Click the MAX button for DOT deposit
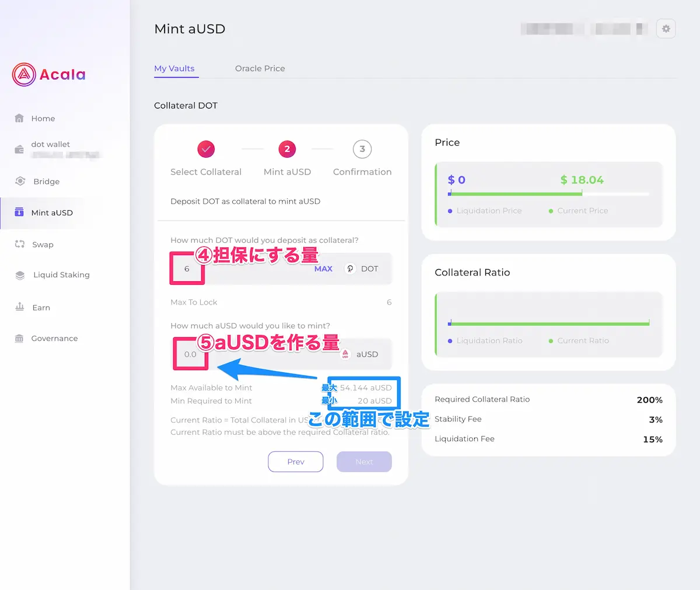The width and height of the screenshot is (700, 590). (x=323, y=268)
